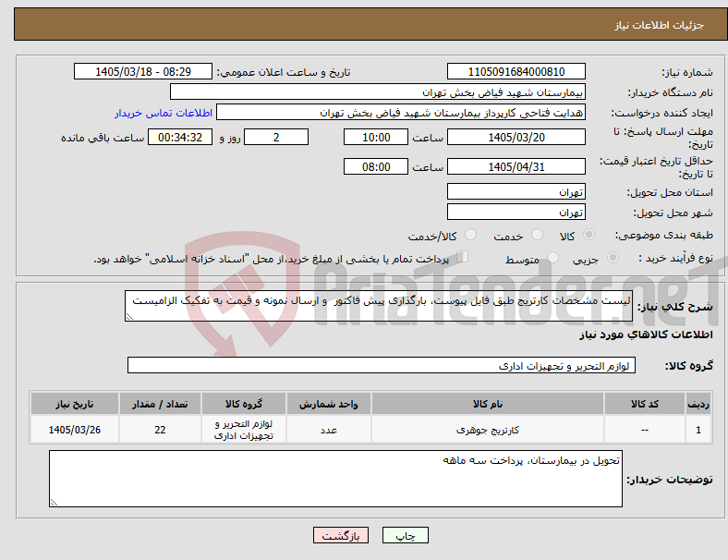The image size is (728, 560).
Task: Open the buyer contact info link
Action: click(164, 113)
